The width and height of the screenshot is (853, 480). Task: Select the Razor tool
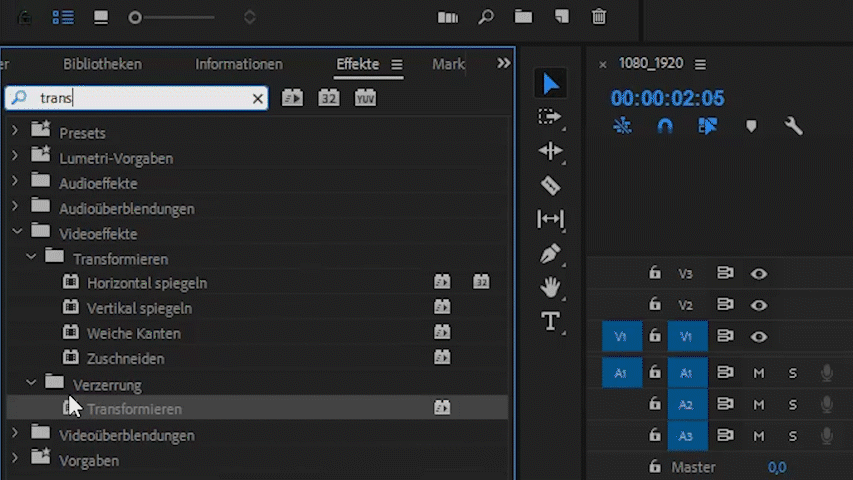[550, 185]
